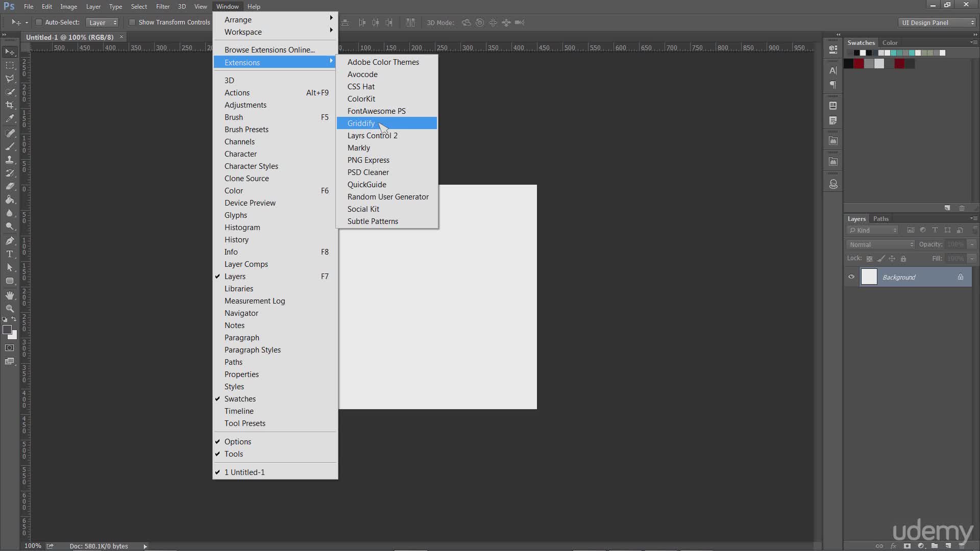Delete swatch using trash icon
The width and height of the screenshot is (980, 551).
(962, 208)
